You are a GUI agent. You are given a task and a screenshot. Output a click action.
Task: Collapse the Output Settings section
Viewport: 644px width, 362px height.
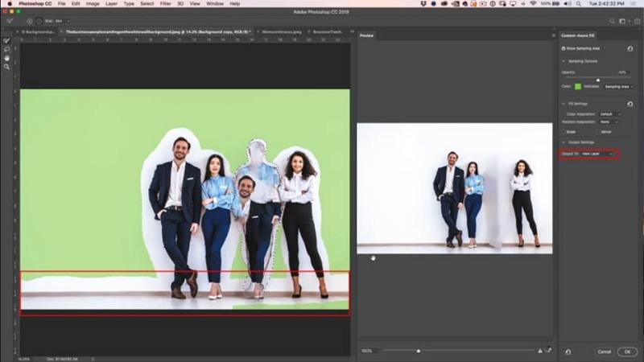point(563,142)
